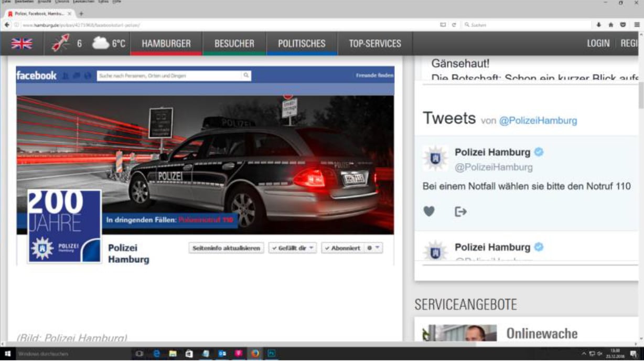Open the Windows Start menu
This screenshot has height=362, width=644.
coord(8,354)
